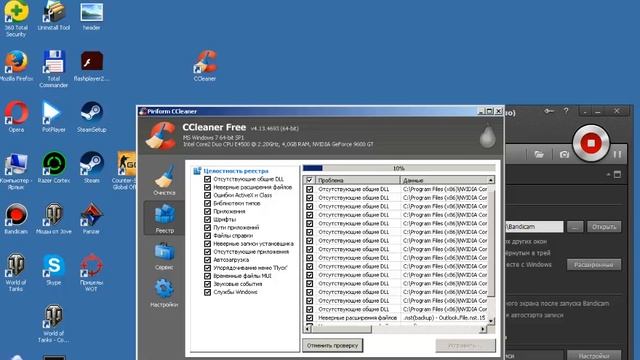Open Panzar desktop shortcut

pyautogui.click(x=91, y=219)
